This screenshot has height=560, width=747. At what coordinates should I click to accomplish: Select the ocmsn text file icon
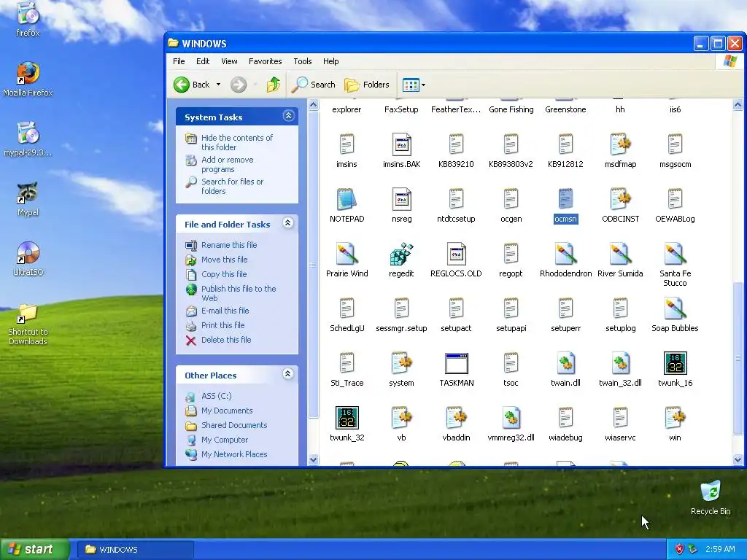[x=565, y=199]
